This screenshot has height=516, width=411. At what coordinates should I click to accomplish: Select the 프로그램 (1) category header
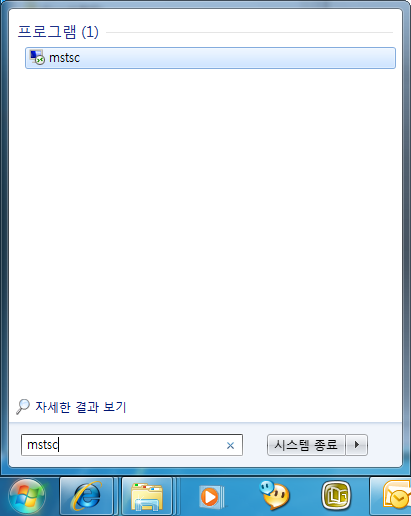(x=58, y=32)
